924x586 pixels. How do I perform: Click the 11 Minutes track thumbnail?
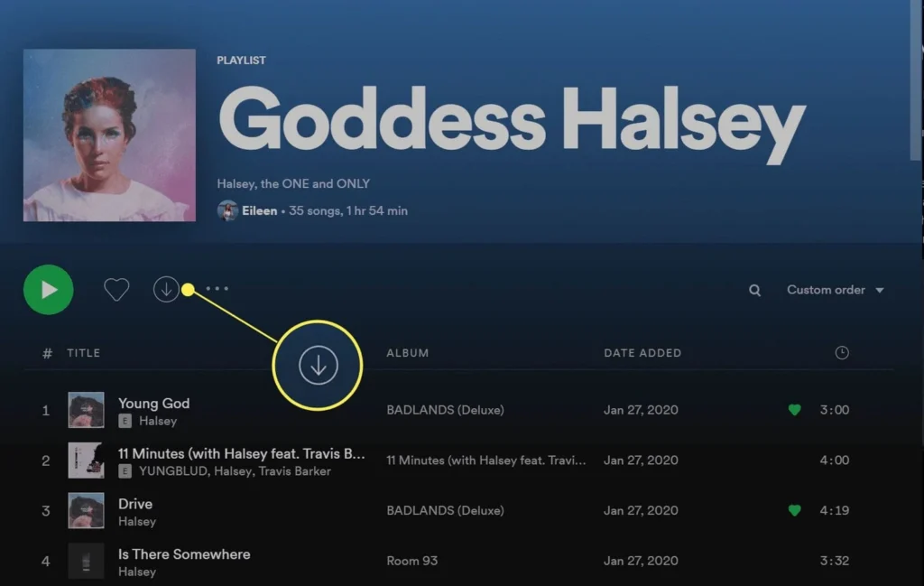86,460
